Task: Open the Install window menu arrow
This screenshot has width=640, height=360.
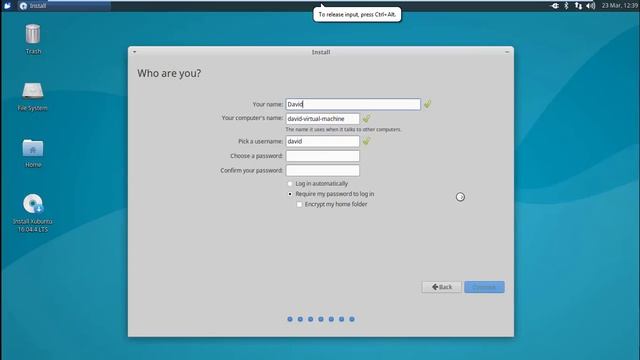Action: [134, 52]
